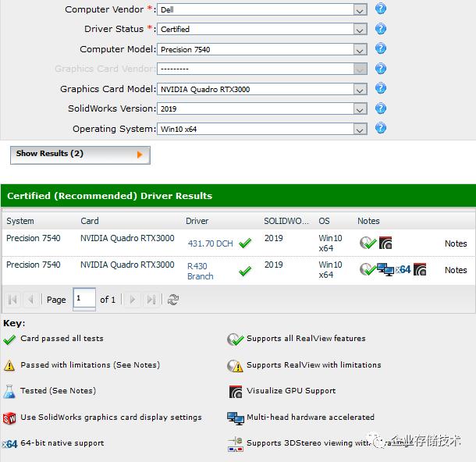Click blue flask Tested icon in Key
476x462 pixels.
9,391
